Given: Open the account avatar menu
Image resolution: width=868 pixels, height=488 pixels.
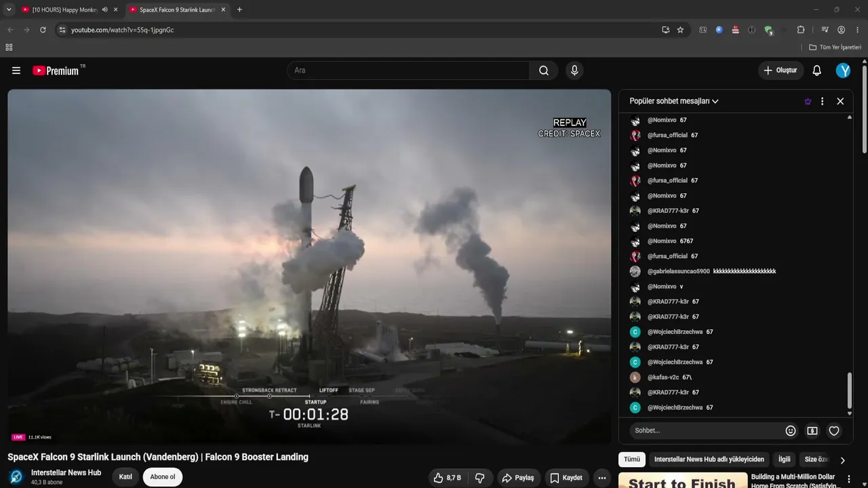Looking at the screenshot, I should [843, 70].
